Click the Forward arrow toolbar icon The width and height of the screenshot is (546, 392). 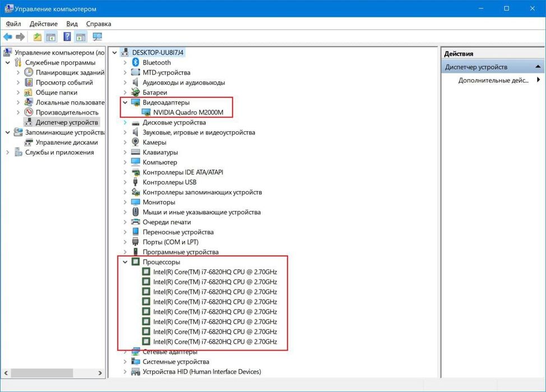[x=20, y=36]
